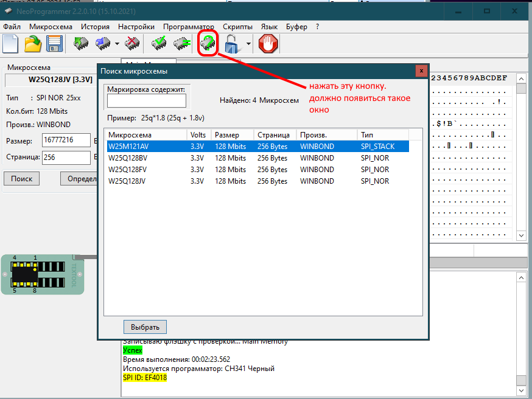Open the Язык menu
Viewport: 532px width, 399px height.
click(x=269, y=27)
